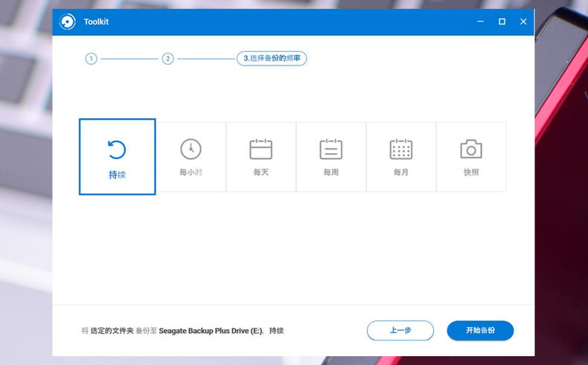
Task: Click the 每小时 option label
Action: 191,172
